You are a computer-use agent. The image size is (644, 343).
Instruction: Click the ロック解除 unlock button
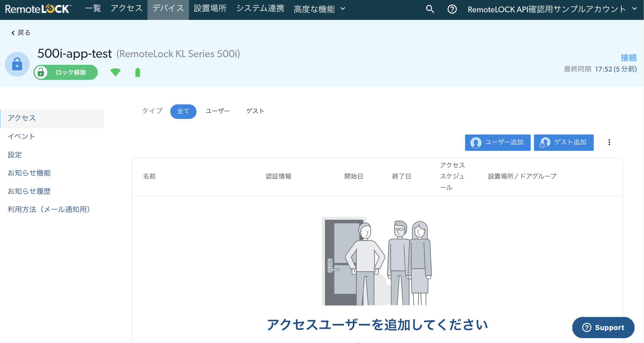pyautogui.click(x=66, y=72)
